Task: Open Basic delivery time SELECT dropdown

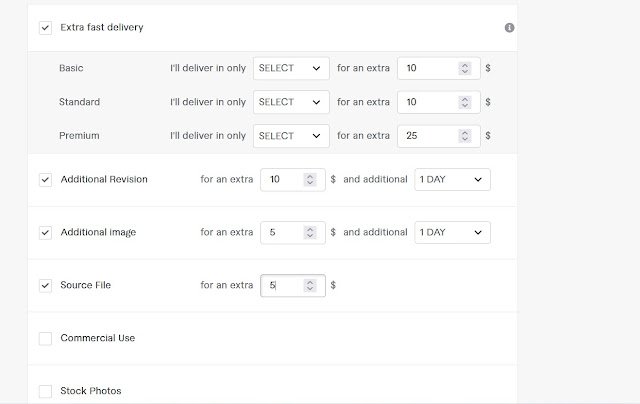Action: coord(291,68)
